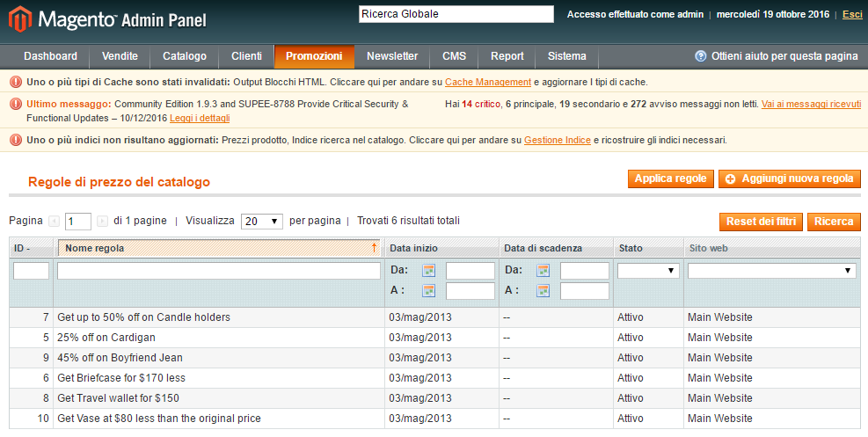Click Aggiungi nuova regola button
The height and width of the screenshot is (437, 868).
(x=790, y=178)
